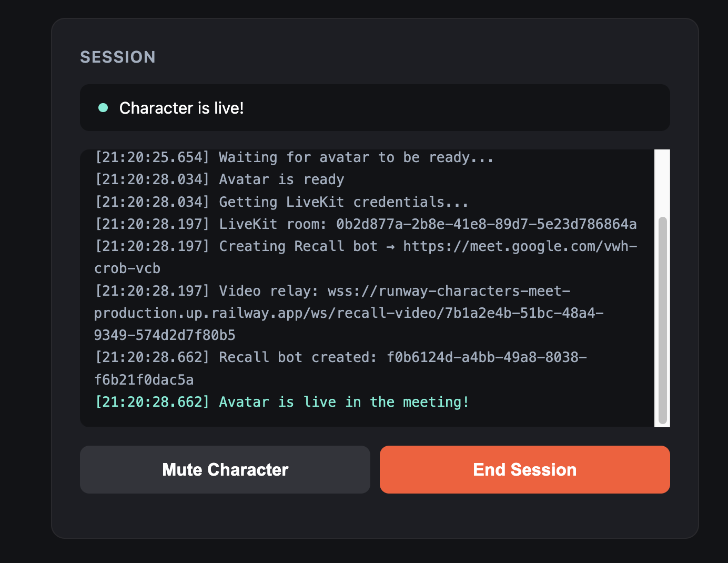Select the "Avatar is ready" log entry
728x563 pixels.
(x=281, y=179)
